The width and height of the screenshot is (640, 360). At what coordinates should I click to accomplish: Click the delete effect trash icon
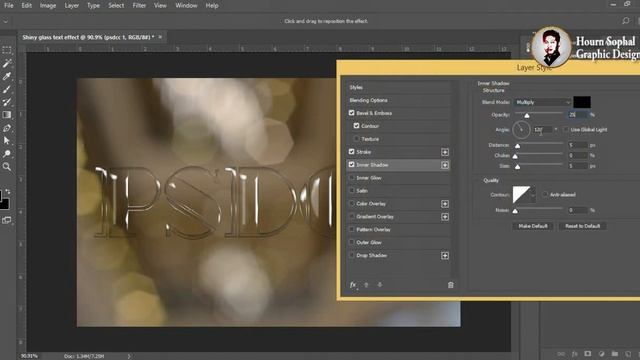[451, 285]
